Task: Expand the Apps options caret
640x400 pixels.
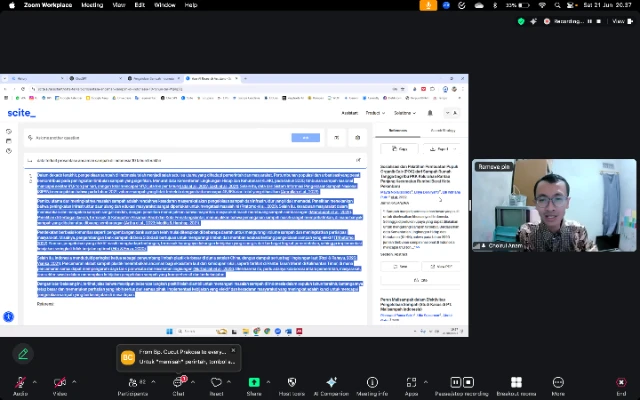Action: 426,382
